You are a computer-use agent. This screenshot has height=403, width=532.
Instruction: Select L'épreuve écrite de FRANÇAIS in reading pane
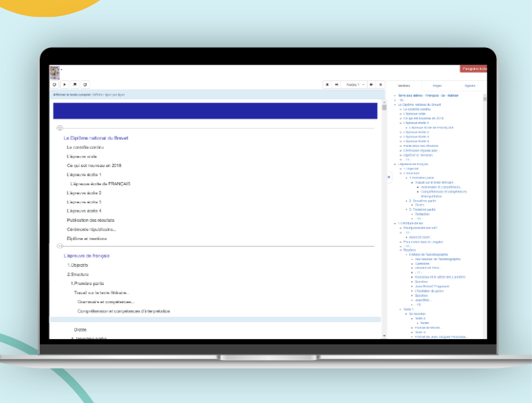tap(100, 184)
